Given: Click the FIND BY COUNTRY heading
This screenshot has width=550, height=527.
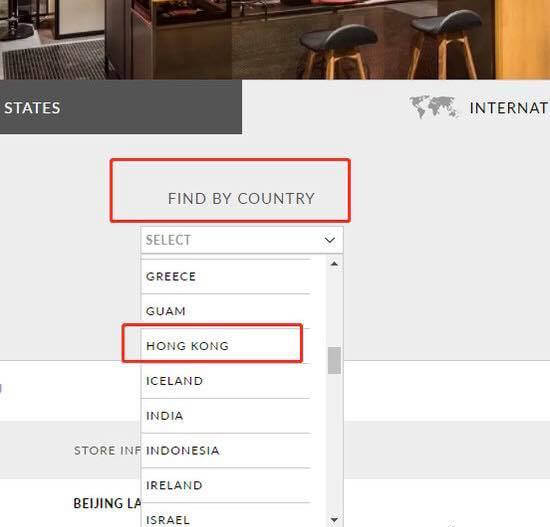Looking at the screenshot, I should tap(241, 199).
